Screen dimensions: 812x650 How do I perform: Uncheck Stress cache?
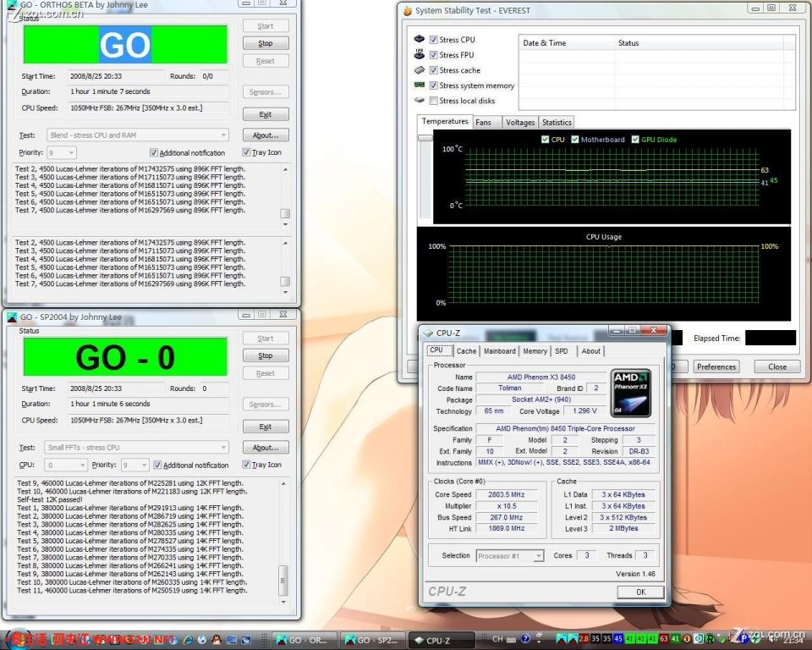(x=433, y=70)
